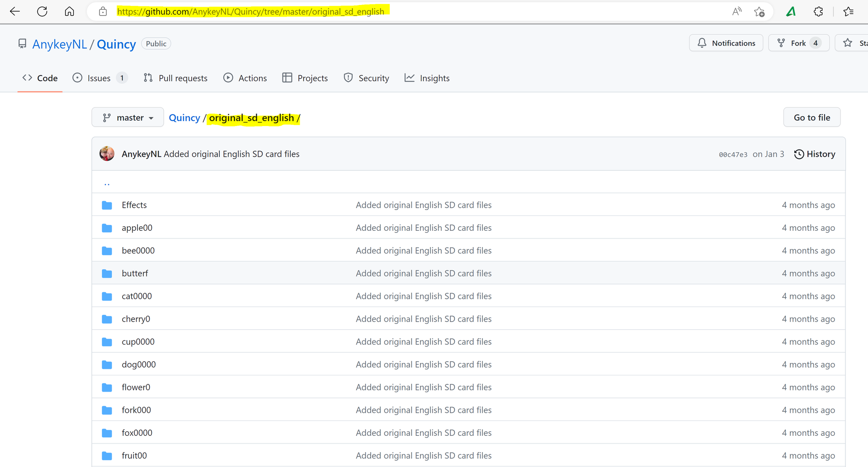Click the folder icon for Effects

[107, 205]
